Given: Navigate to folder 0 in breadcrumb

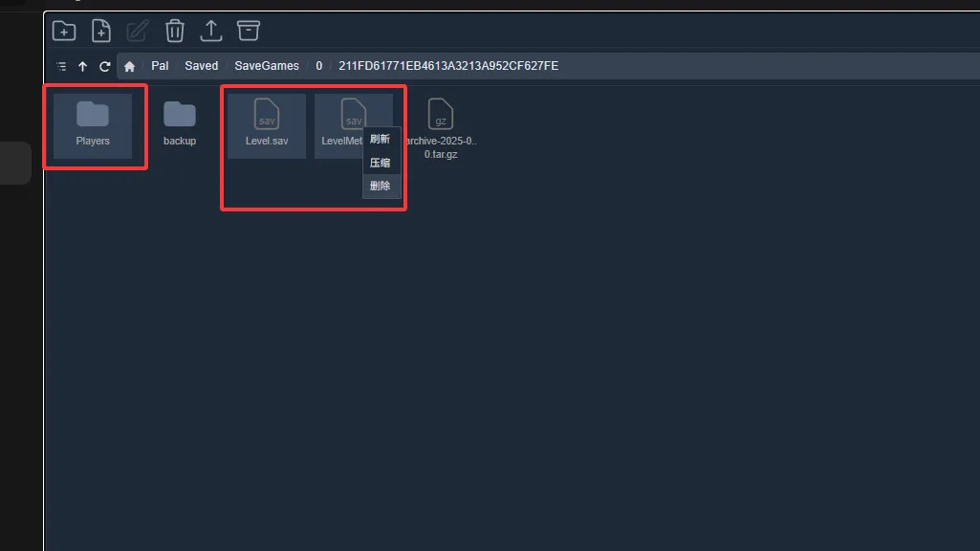Looking at the screenshot, I should (x=318, y=66).
